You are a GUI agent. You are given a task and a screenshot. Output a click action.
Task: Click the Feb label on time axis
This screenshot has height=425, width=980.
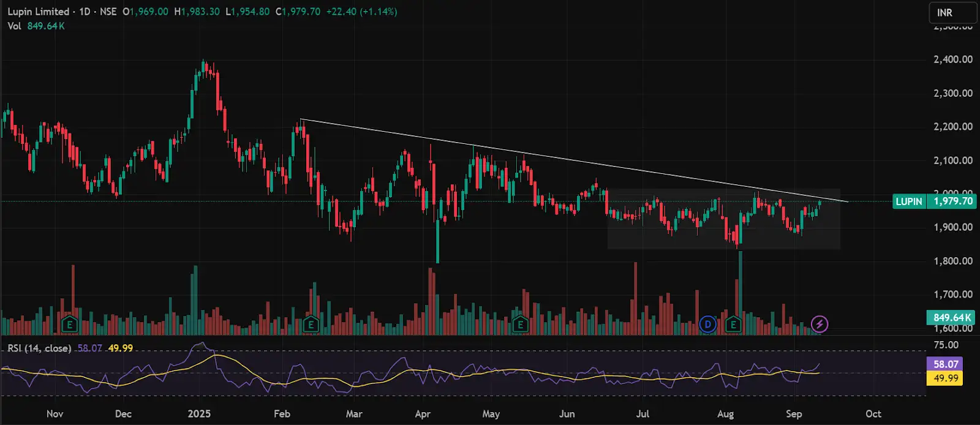coord(282,414)
